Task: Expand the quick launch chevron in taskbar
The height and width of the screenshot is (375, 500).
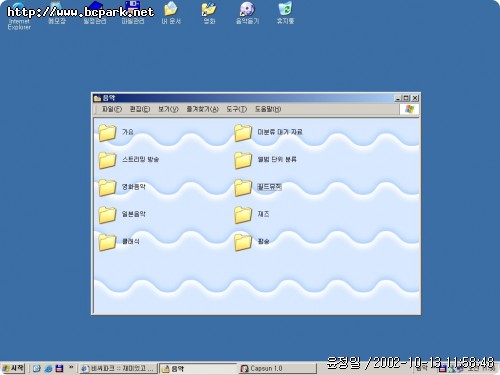Action: click(71, 368)
